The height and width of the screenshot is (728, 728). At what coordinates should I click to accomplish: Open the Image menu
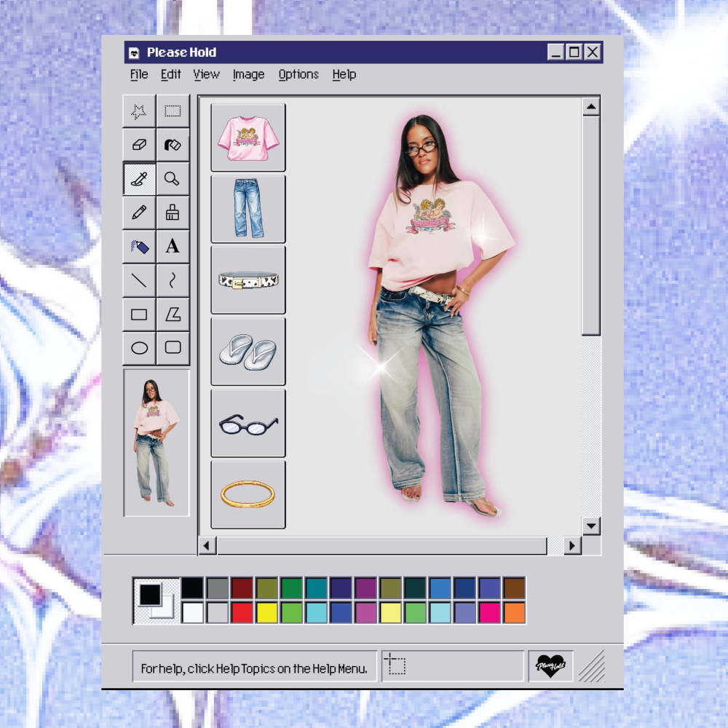pyautogui.click(x=248, y=75)
